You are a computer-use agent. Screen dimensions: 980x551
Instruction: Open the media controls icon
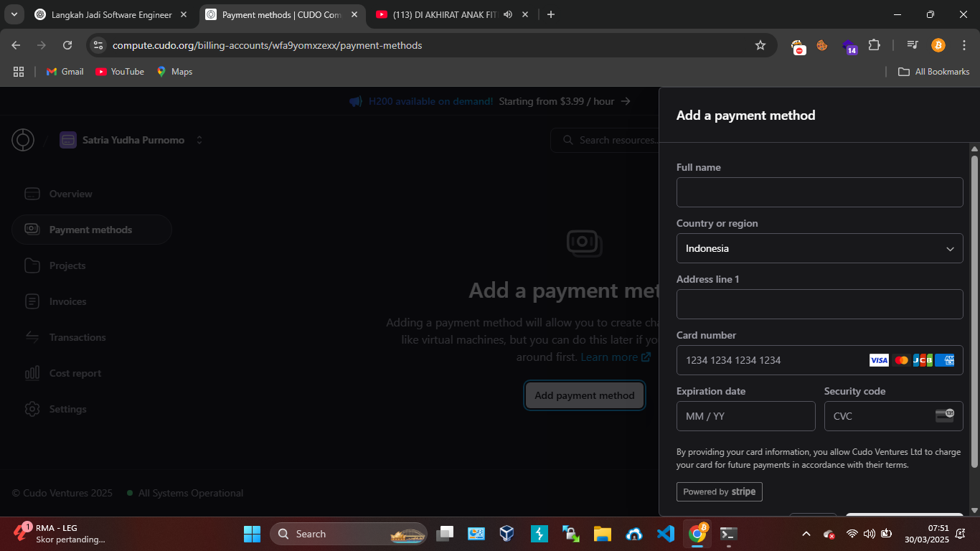tap(913, 45)
